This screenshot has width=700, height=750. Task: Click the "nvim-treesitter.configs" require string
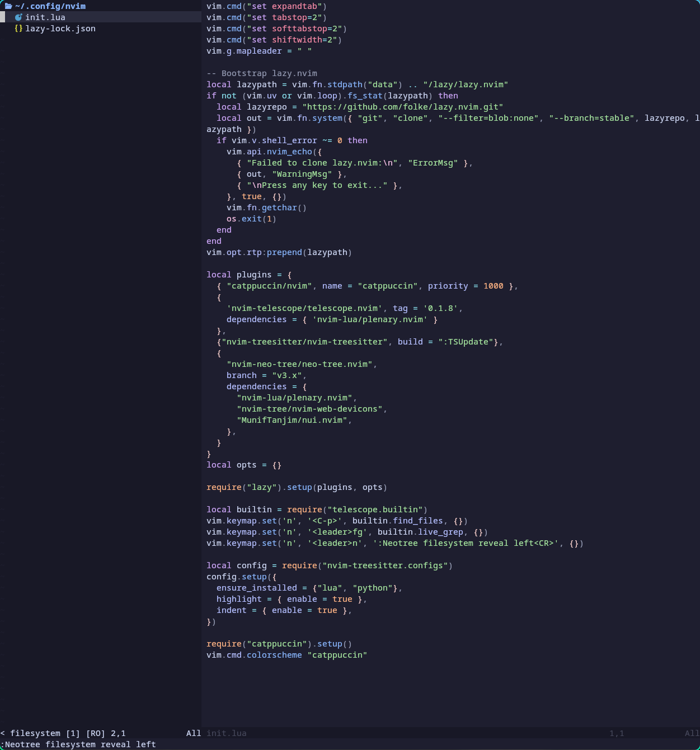click(385, 565)
